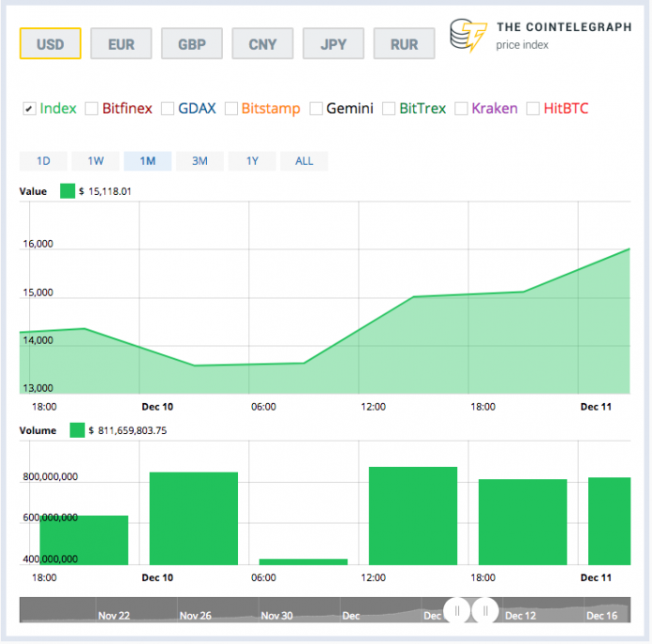
Task: Enable the Bitstamp checkbox
Action: coord(231,109)
